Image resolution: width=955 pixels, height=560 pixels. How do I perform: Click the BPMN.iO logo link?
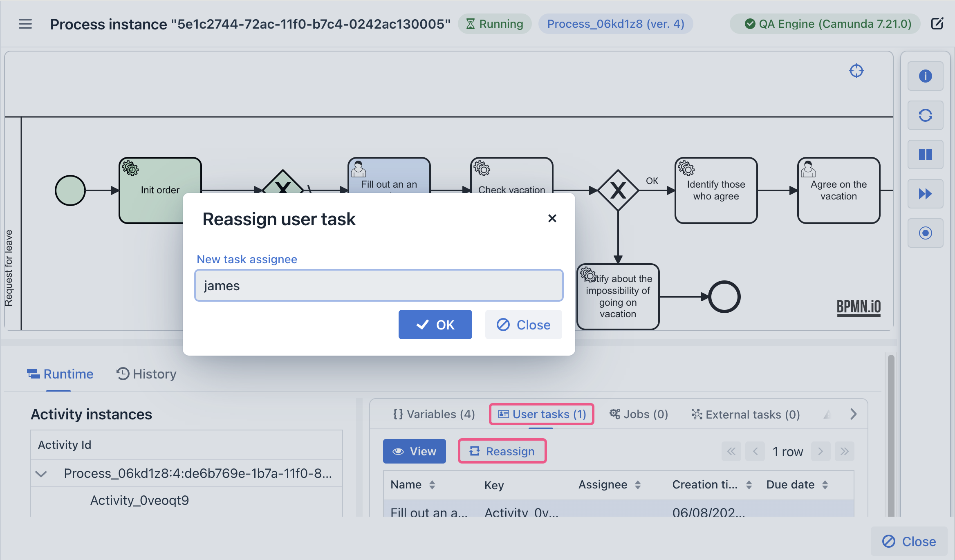858,307
